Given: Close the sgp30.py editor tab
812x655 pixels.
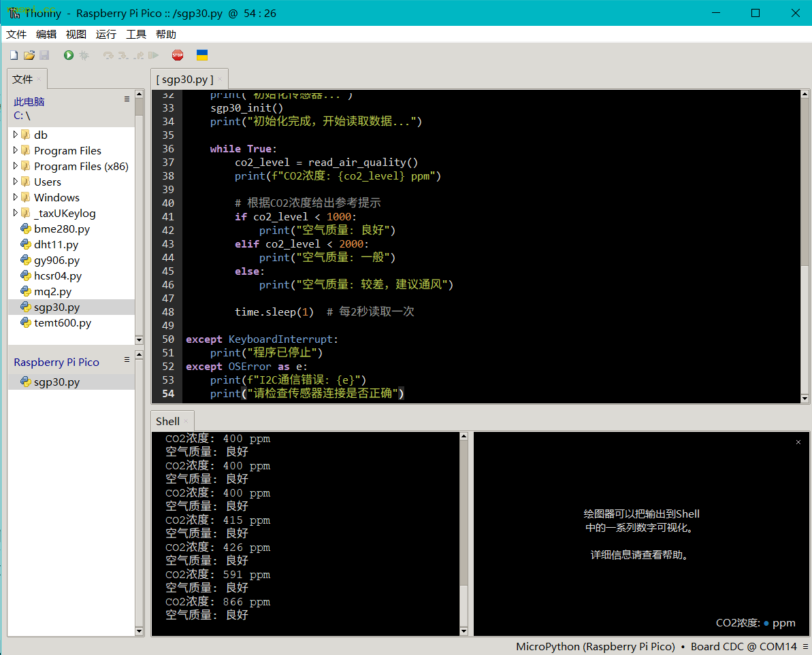Looking at the screenshot, I should coord(220,80).
